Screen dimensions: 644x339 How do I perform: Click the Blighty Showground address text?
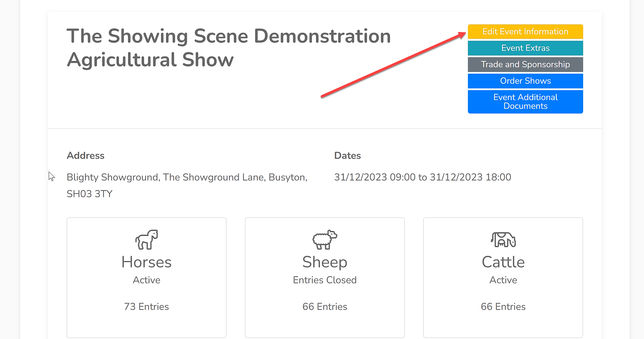pos(187,185)
